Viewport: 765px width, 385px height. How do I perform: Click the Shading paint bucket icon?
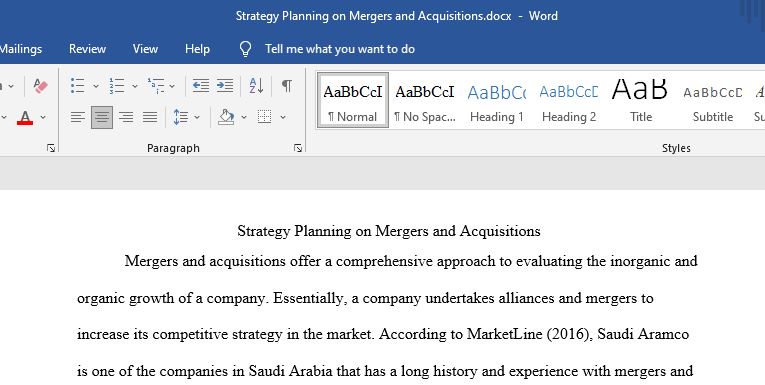[x=226, y=117]
